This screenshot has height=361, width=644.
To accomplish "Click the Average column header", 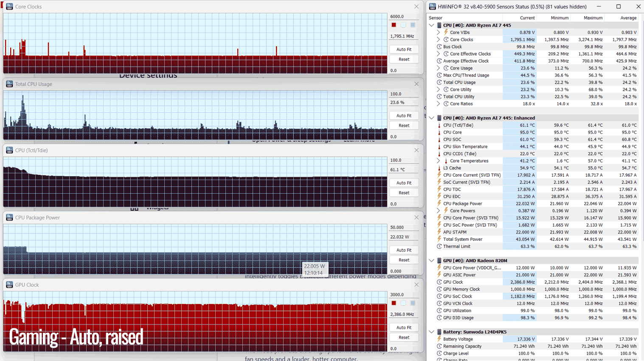I will [x=622, y=18].
